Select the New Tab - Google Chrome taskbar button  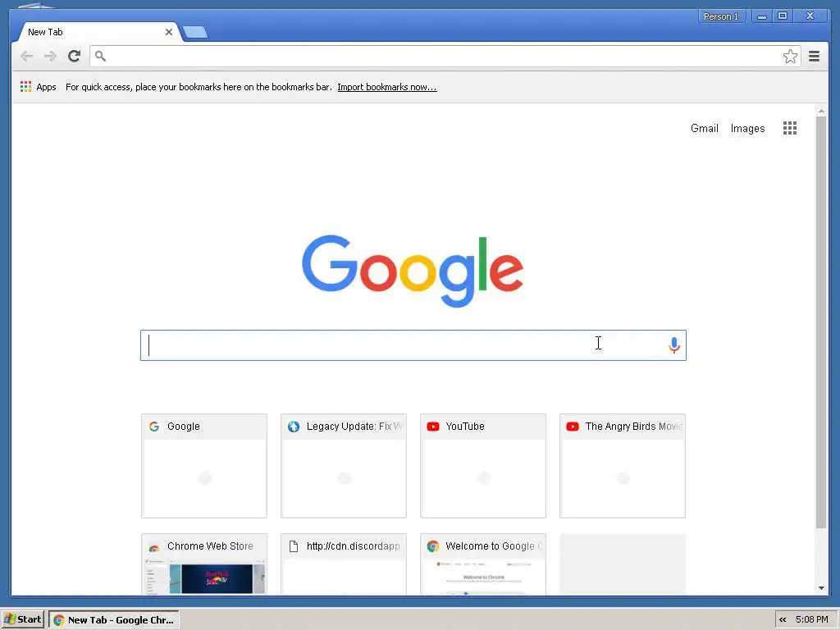(114, 620)
